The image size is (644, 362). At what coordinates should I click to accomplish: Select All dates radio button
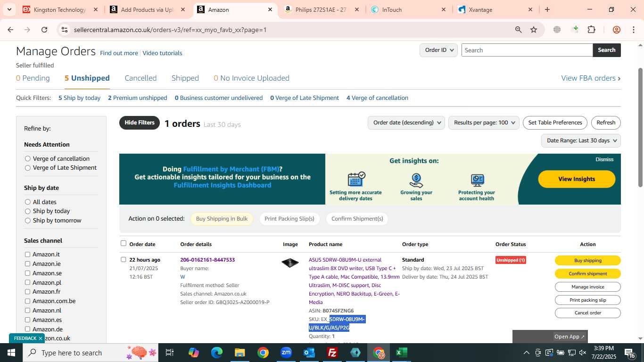[28, 202]
